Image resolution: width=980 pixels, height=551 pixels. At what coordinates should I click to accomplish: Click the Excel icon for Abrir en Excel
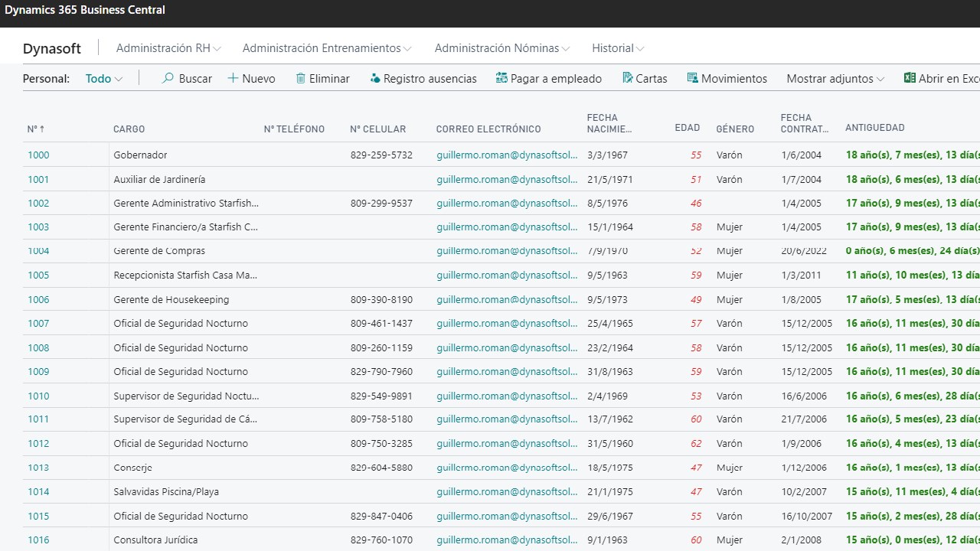click(x=910, y=78)
